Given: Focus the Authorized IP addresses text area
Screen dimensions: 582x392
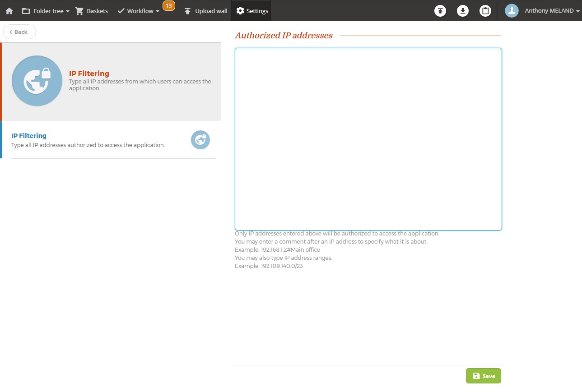Looking at the screenshot, I should click(x=368, y=139).
